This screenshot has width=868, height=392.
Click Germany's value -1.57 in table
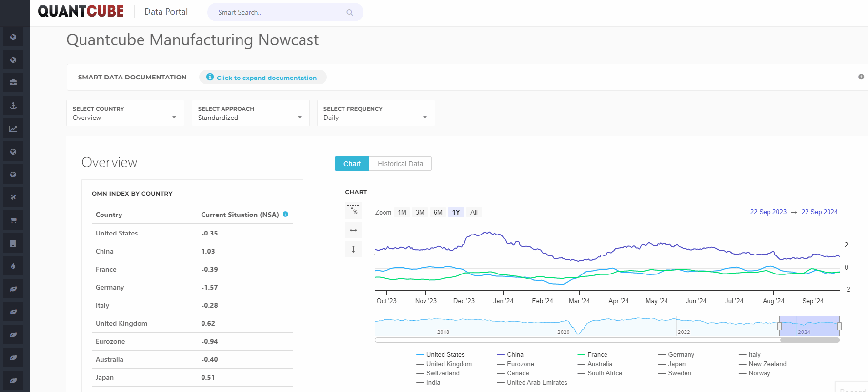click(x=210, y=287)
